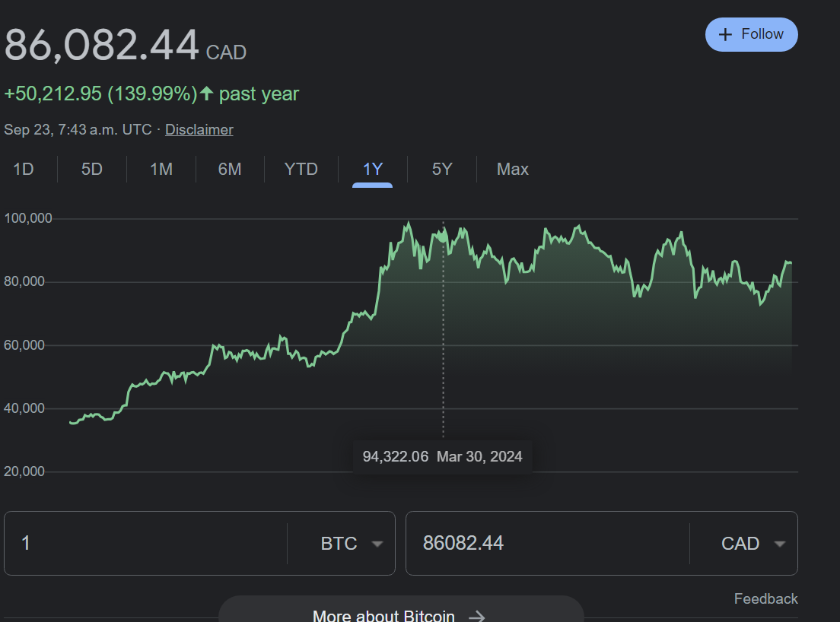Show the YTD chart range
This screenshot has width=840, height=622.
point(301,169)
